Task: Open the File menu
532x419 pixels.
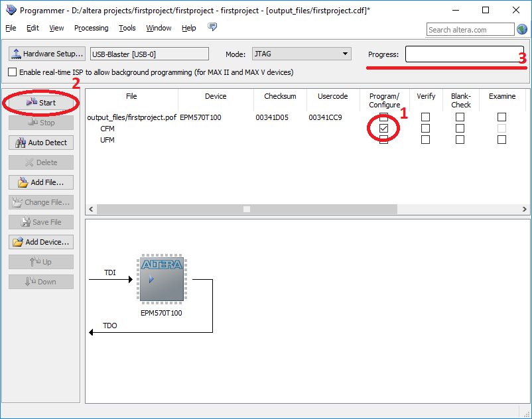Action: tap(11, 28)
